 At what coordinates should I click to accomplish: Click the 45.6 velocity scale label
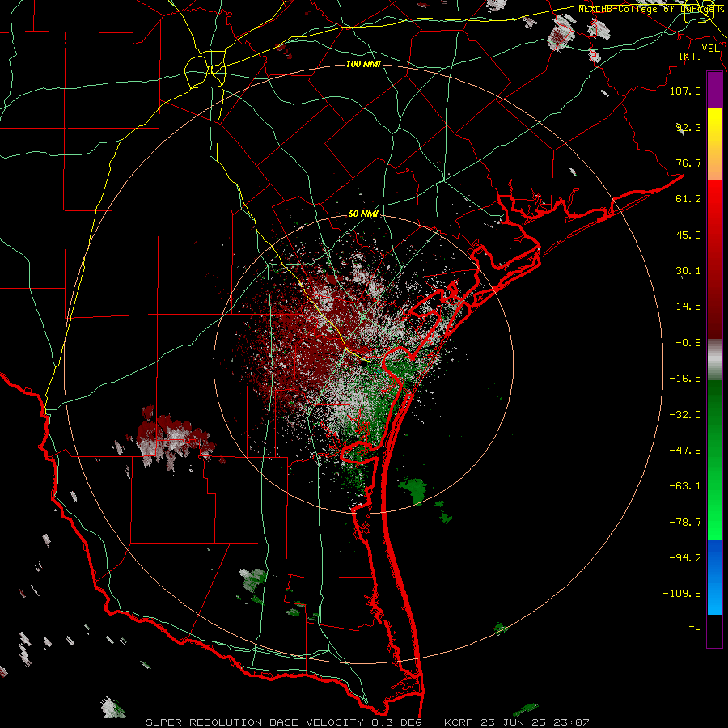click(688, 235)
